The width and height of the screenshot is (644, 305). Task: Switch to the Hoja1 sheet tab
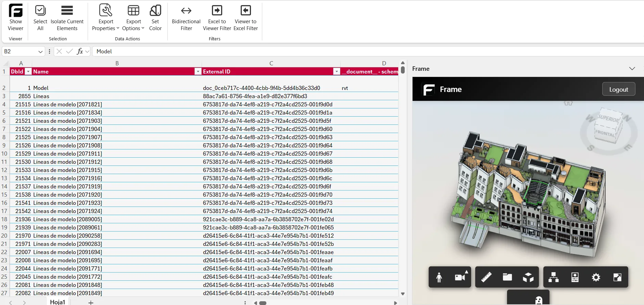coord(58,302)
